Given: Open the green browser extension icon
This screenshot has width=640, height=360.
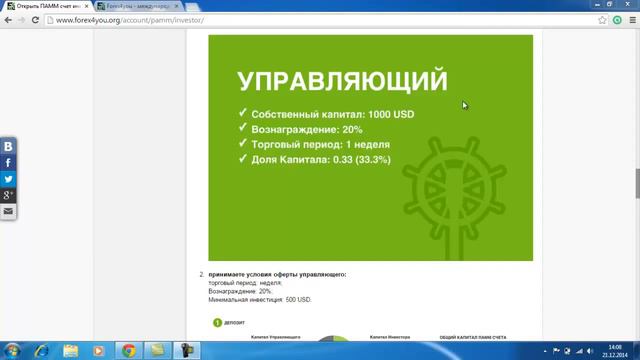Looking at the screenshot, I should (x=617, y=20).
